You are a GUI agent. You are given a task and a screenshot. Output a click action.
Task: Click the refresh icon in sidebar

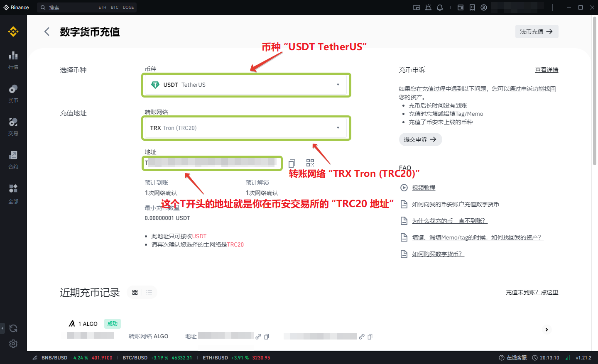coord(13,328)
